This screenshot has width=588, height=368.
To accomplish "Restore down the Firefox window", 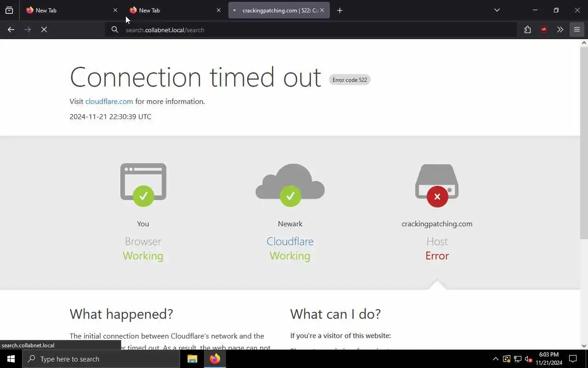I will 556,10.
